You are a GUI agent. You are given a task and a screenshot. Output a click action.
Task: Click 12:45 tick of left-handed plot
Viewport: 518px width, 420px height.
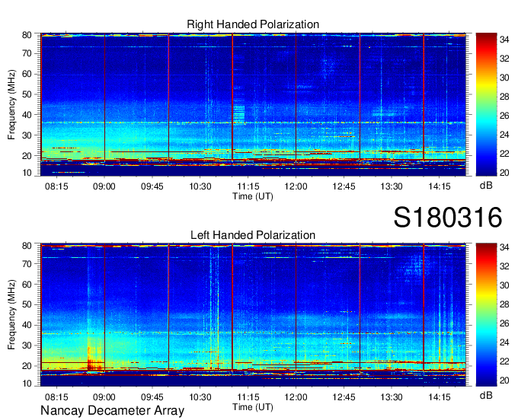(x=344, y=396)
